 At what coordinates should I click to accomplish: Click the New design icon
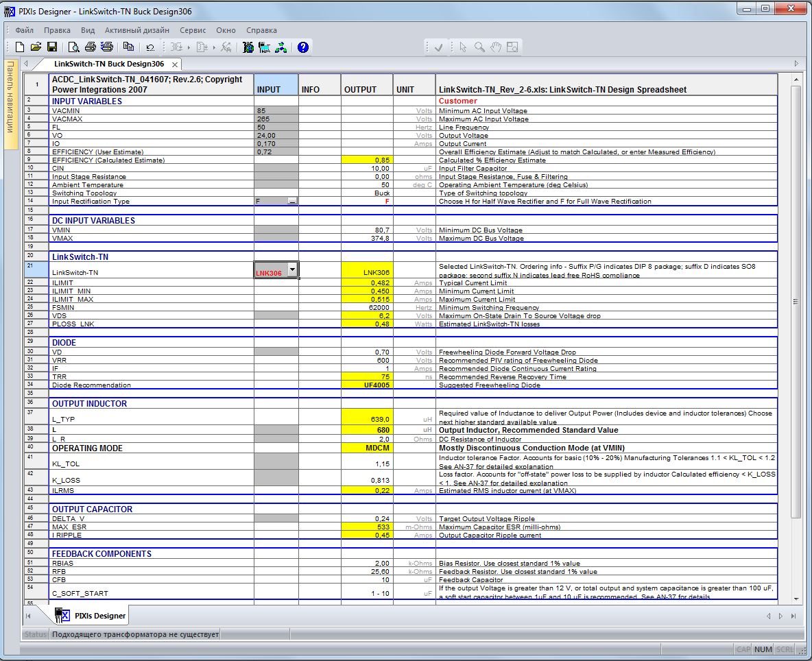click(x=20, y=47)
